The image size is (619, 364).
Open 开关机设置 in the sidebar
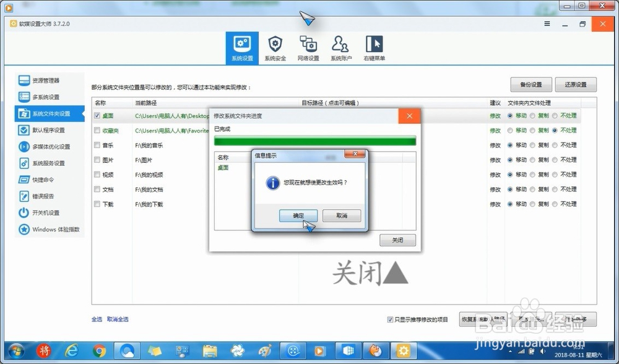[50, 213]
